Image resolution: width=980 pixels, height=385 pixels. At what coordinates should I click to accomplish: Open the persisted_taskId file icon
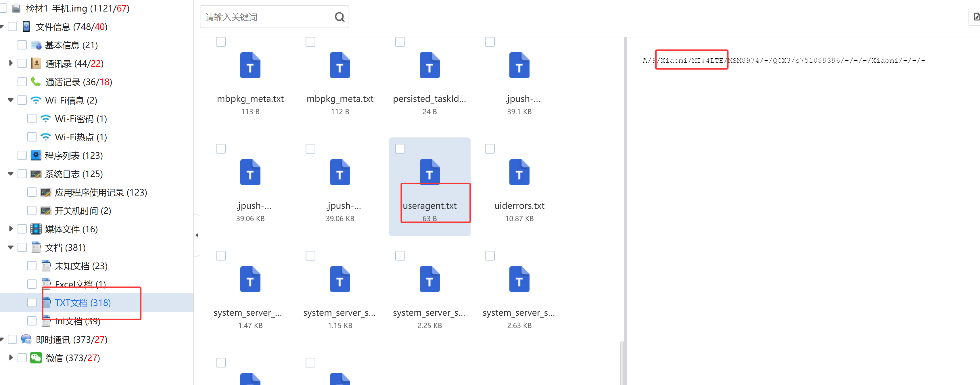click(x=429, y=65)
